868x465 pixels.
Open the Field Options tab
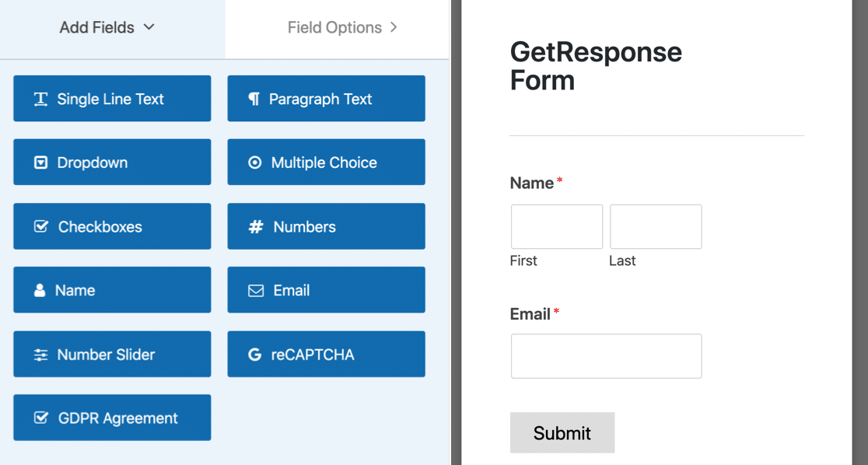coord(334,28)
